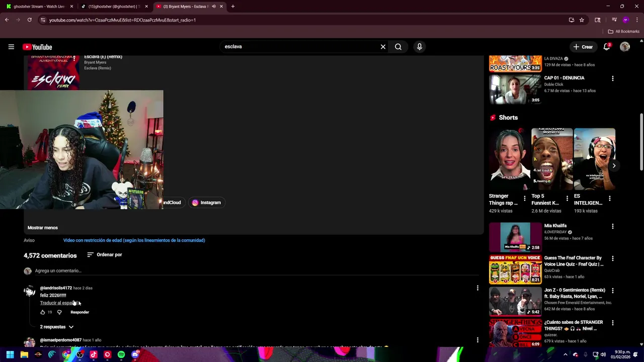This screenshot has height=362, width=644.
Task: Play Mia Khalifa iLOVEFRIDAY thumbnail
Action: pos(515,237)
